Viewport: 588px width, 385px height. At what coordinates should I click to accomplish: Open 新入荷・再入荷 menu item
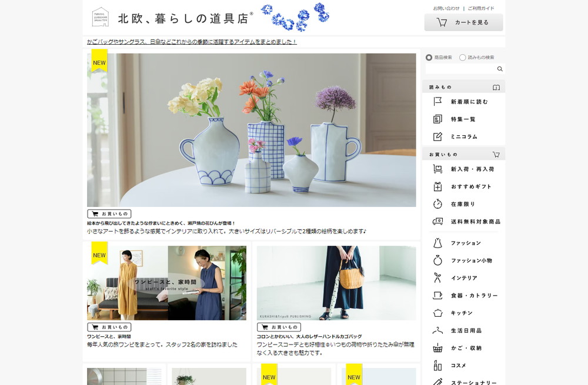(473, 169)
